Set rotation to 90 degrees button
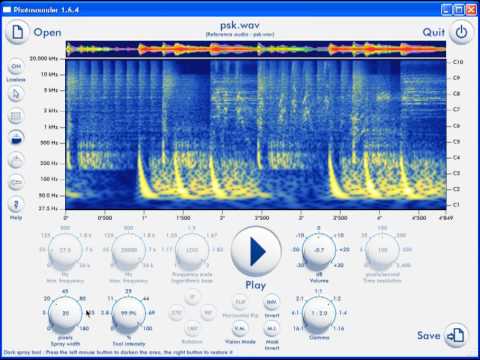 click(208, 313)
